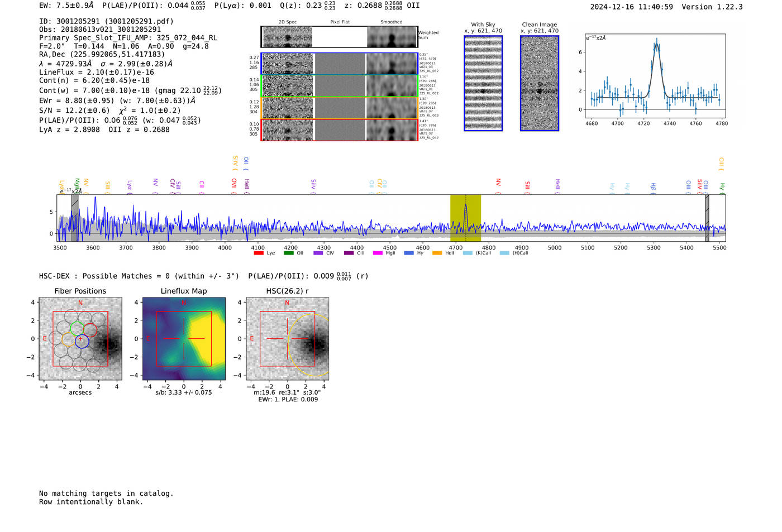Click the 'z: 0.2688' header value
The height and width of the screenshot is (532, 782).
[x=382, y=6]
